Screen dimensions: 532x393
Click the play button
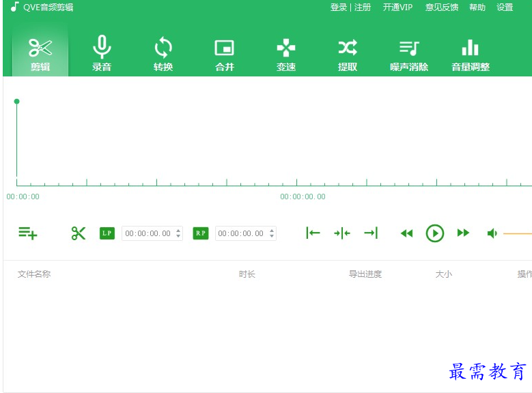tap(434, 233)
